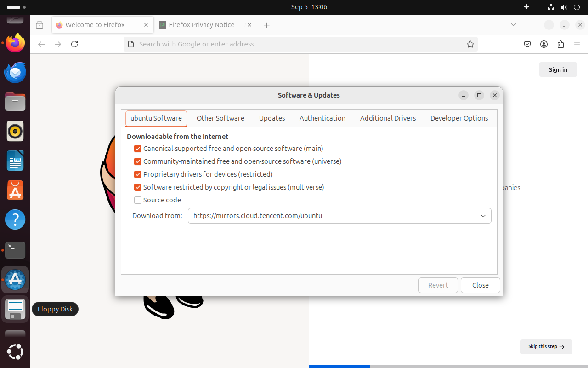The width and height of the screenshot is (588, 368).
Task: Click Firefox back navigation arrow
Action: point(41,44)
